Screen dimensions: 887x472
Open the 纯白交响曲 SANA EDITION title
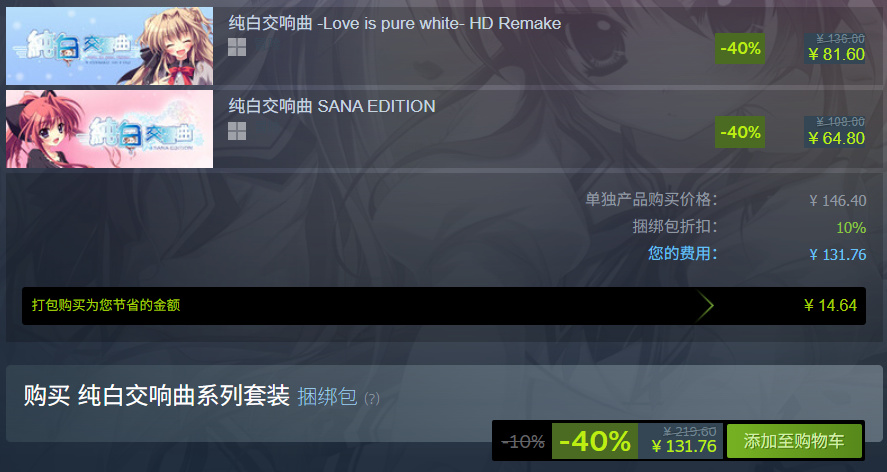tap(332, 106)
